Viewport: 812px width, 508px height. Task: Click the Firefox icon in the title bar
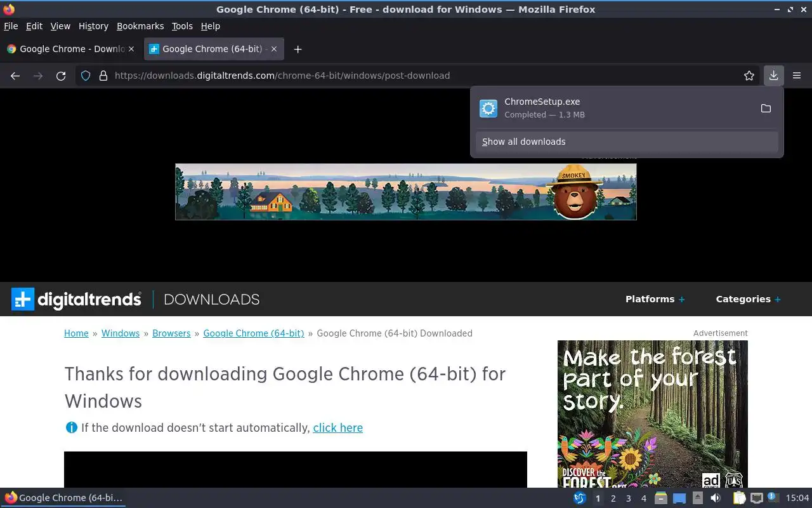(9, 9)
